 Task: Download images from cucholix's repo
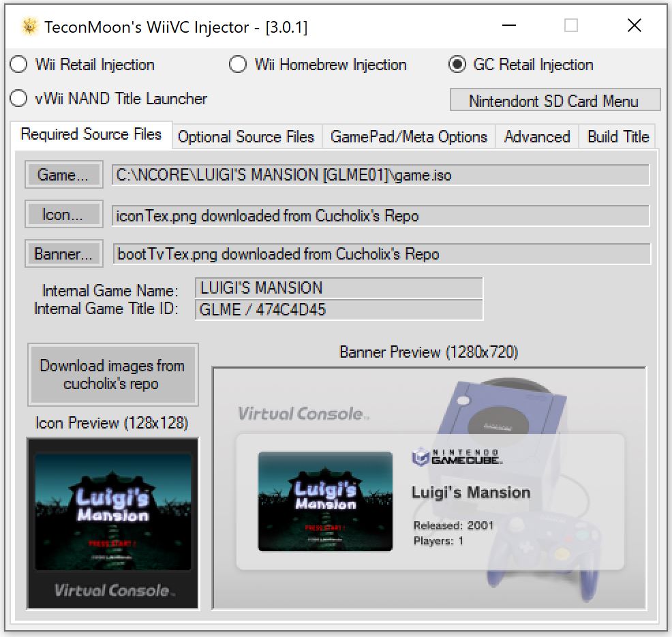tap(112, 375)
